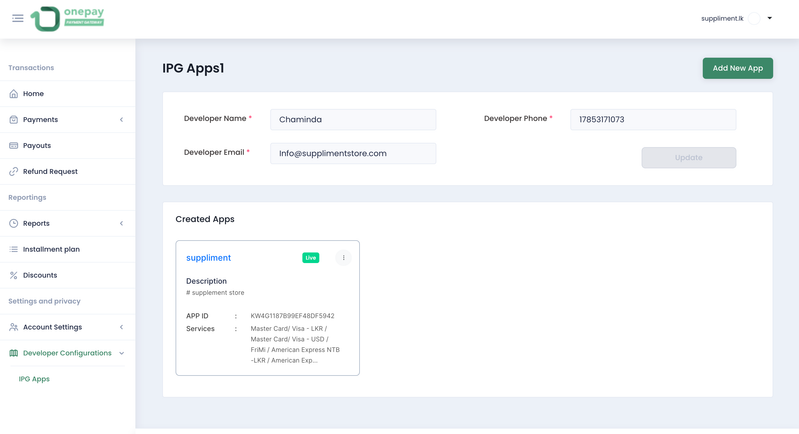Click the Update button

(x=688, y=158)
